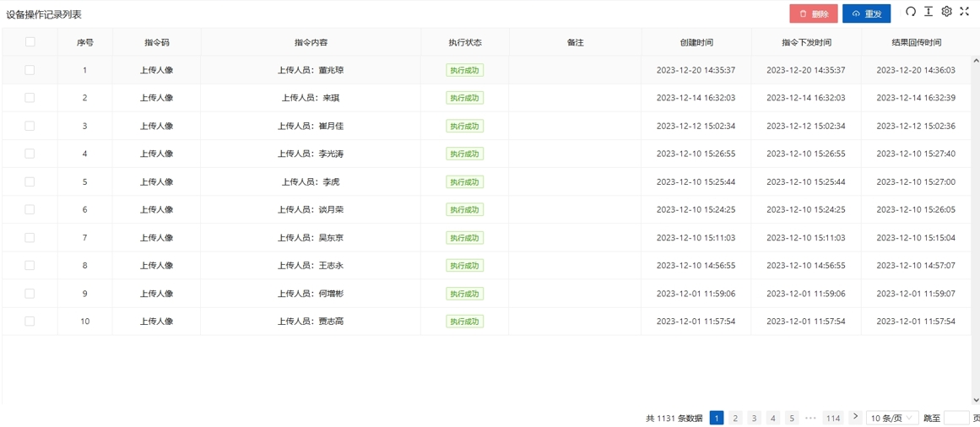The width and height of the screenshot is (980, 427).
Task: Click the 执行成功 tag in row 1
Action: point(465,70)
